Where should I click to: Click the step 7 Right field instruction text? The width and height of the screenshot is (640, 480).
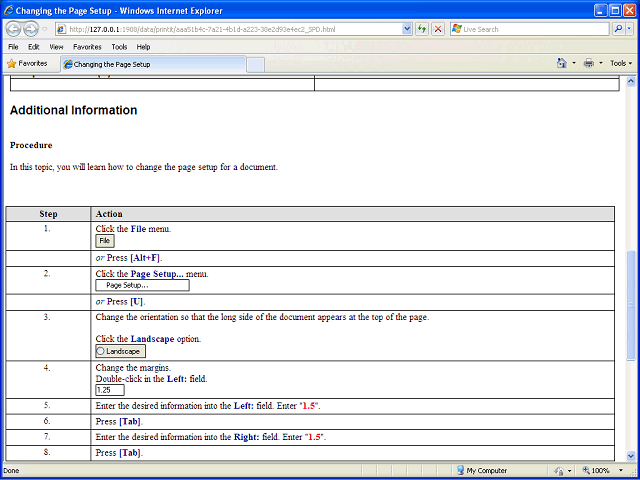[x=211, y=437]
